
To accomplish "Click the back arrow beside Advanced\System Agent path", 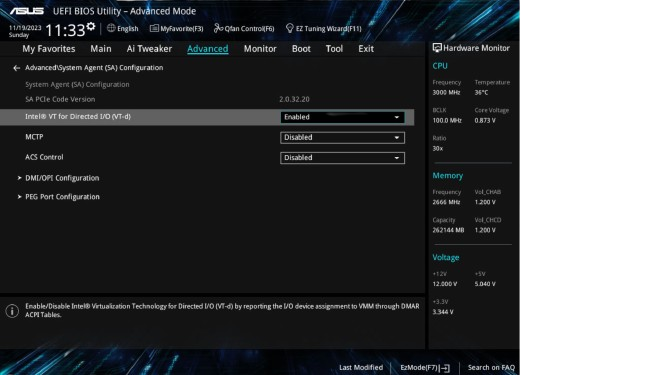I will [x=17, y=68].
